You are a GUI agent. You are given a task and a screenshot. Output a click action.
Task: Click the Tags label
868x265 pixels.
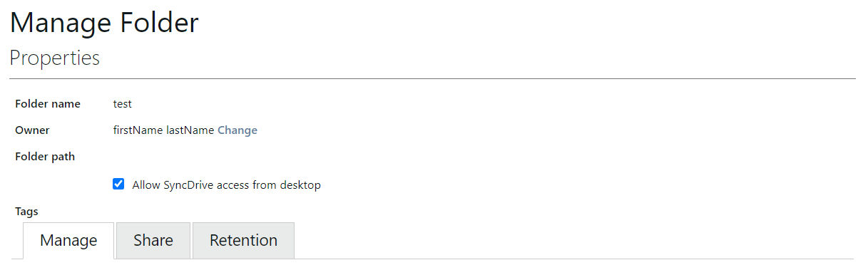click(x=26, y=212)
